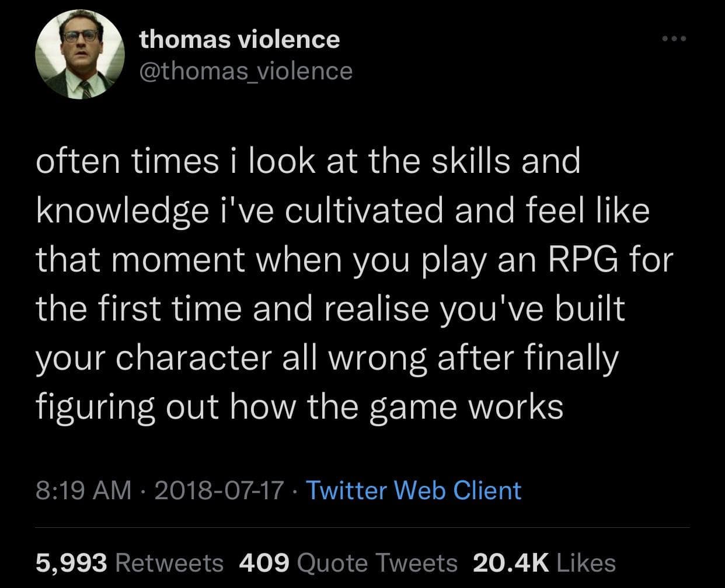The image size is (725, 588).
Task: Click the tweet's last line "figuring out"
Action: coord(299,407)
